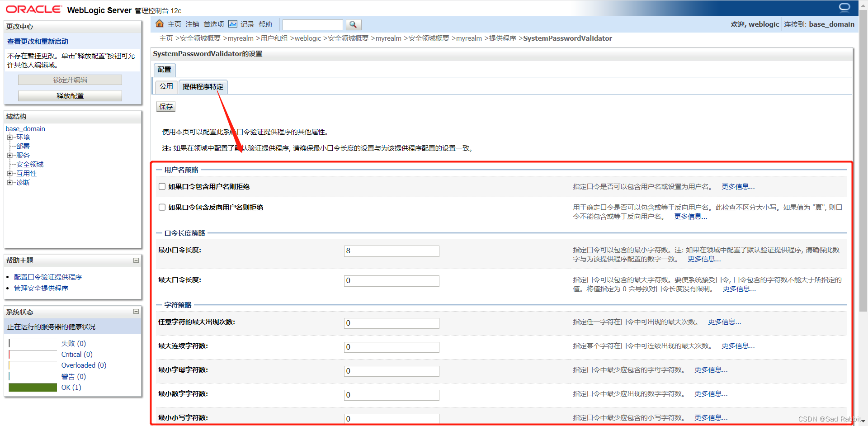This screenshot has width=868, height=426.
Task: Open the 配置口令验证提供程序 help link
Action: 48,277
